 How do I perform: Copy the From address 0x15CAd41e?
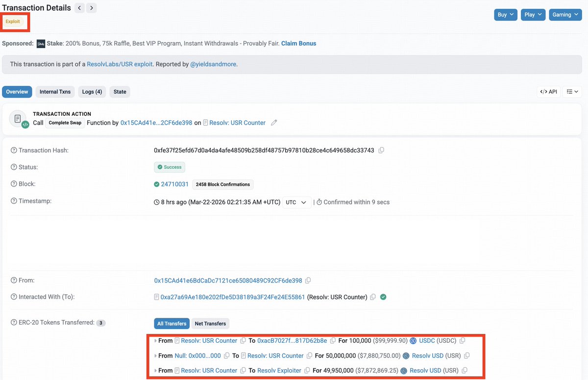[308, 280]
